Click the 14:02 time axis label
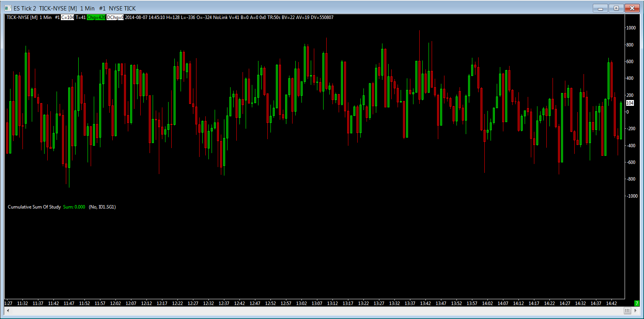Screen dimensions: 644x319 pyautogui.click(x=487, y=303)
